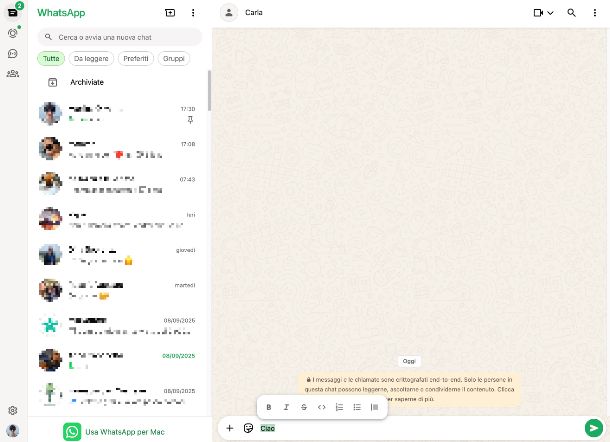The width and height of the screenshot is (610, 442).
Task: Open the emoji and sticker picker
Action: 248,428
